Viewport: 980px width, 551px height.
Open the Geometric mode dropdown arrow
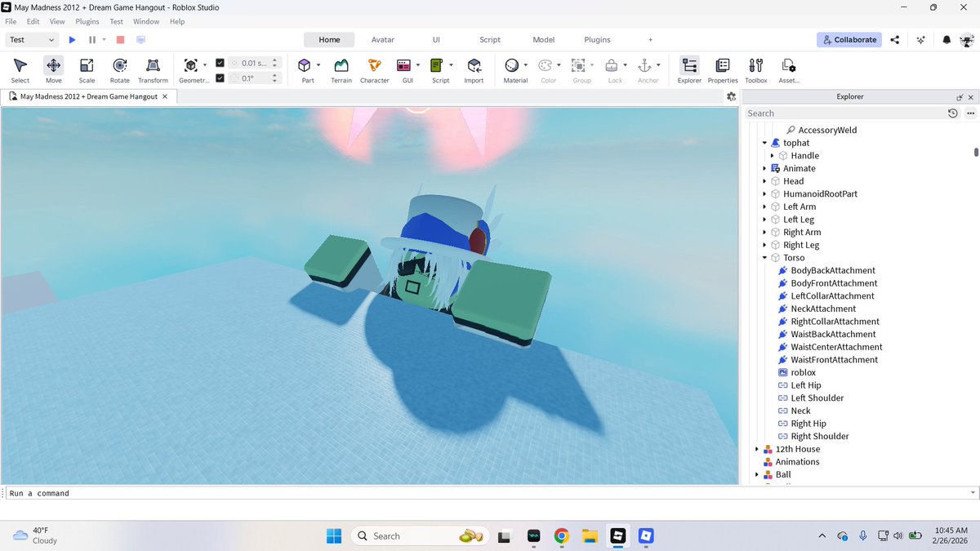click(x=205, y=65)
